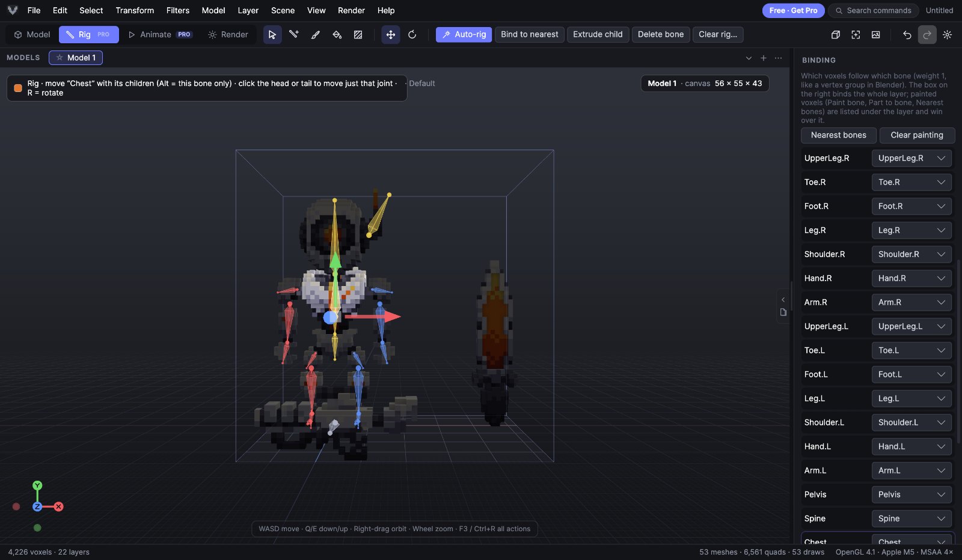Open the Transform menu
This screenshot has width=962, height=560.
coord(135,10)
